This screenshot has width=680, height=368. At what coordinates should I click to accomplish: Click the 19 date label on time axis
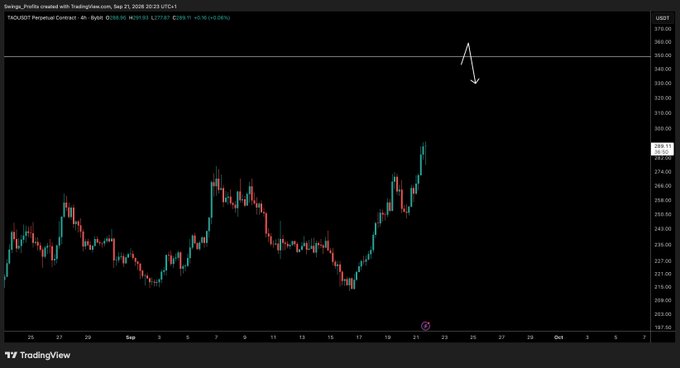(x=387, y=337)
